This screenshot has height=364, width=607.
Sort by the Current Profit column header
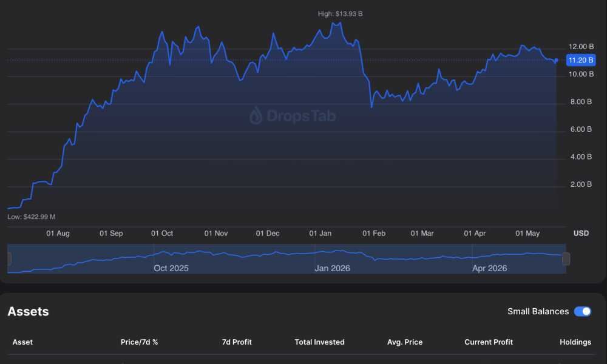click(489, 342)
